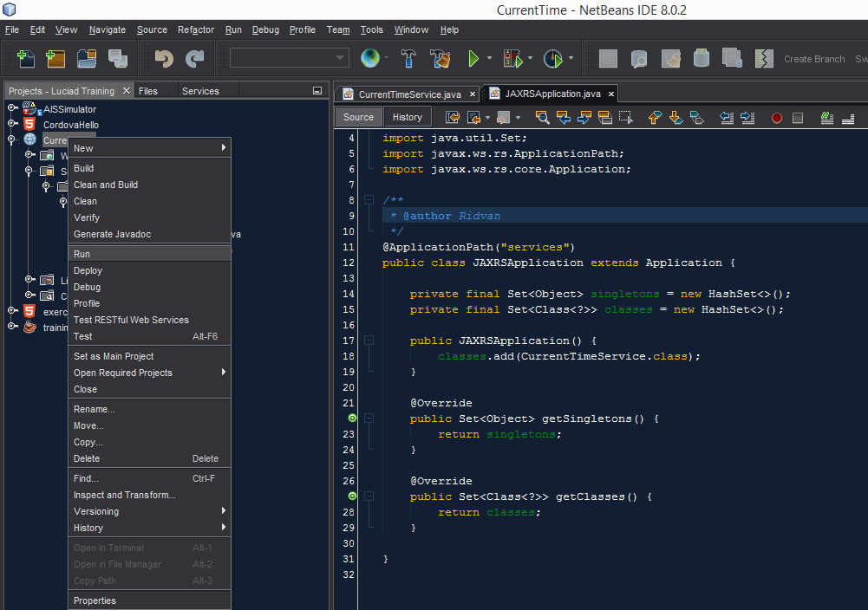Click the New Project toolbar icon
This screenshot has height=610, width=868.
[55, 58]
